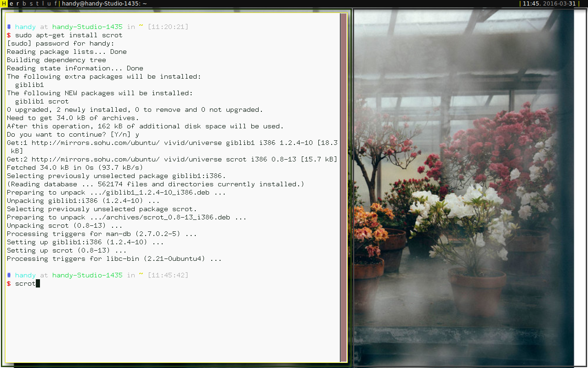
Task: Click 'Preparing to unpack .../giblib1_1.2.4-10_i386.deb' line
Action: click(116, 193)
